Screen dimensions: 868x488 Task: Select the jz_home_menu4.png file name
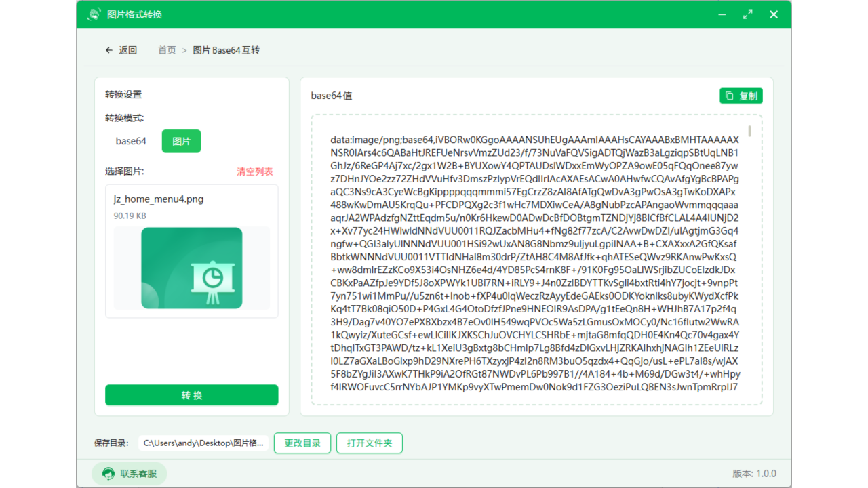click(159, 199)
